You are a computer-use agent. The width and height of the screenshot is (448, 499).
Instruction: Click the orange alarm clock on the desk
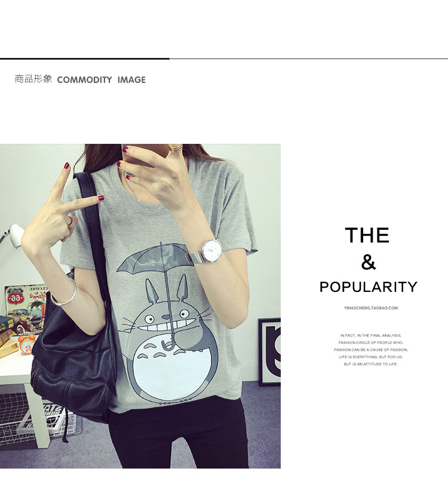26,344
